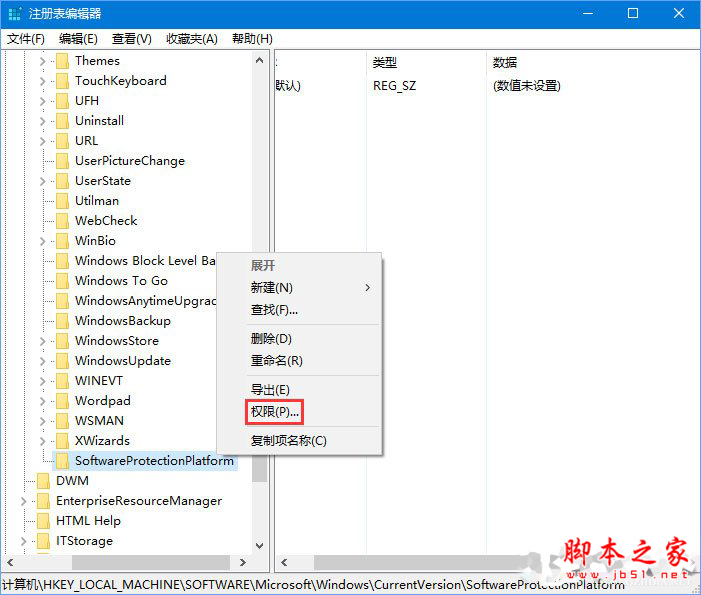This screenshot has width=701, height=595.
Task: Open 新建(N) submenu in context menu
Action: (x=300, y=287)
